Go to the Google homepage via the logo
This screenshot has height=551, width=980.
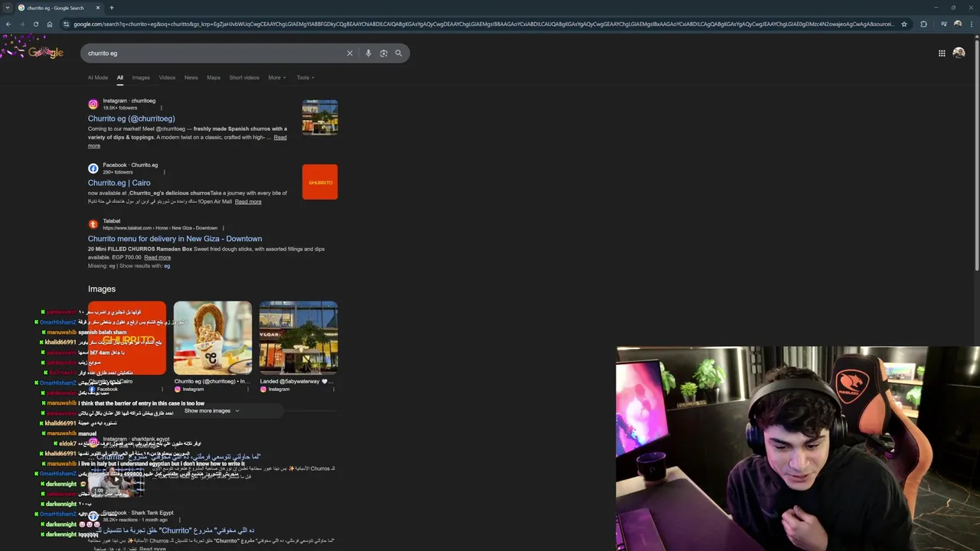tap(45, 52)
